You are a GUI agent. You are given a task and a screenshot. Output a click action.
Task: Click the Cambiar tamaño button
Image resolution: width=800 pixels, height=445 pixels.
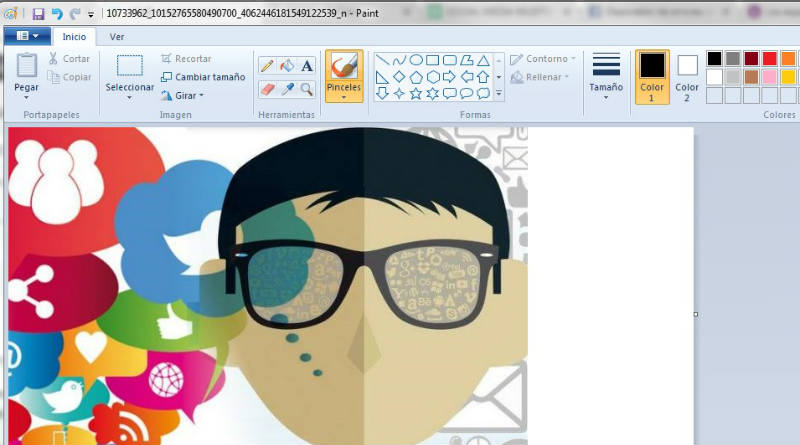point(203,77)
